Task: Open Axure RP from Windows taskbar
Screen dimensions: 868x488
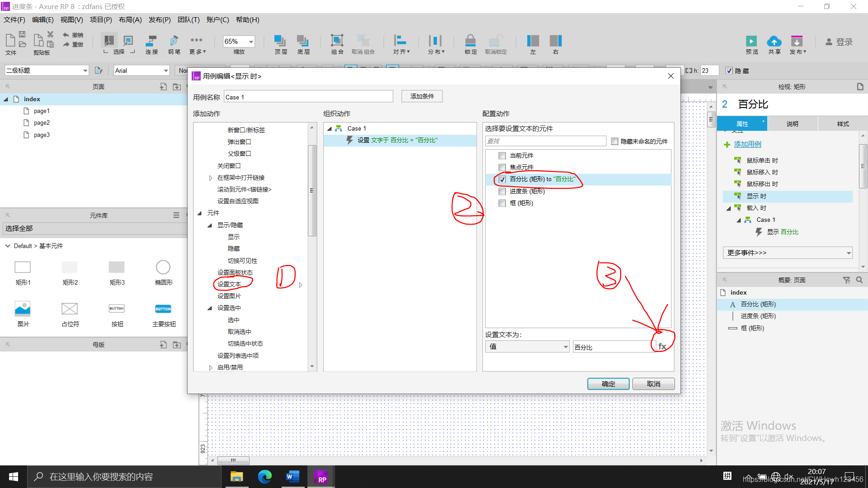Action: (321, 477)
